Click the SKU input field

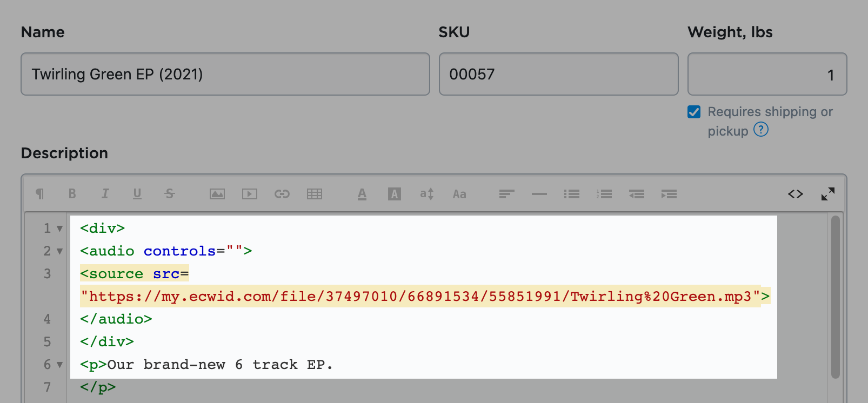coord(558,74)
